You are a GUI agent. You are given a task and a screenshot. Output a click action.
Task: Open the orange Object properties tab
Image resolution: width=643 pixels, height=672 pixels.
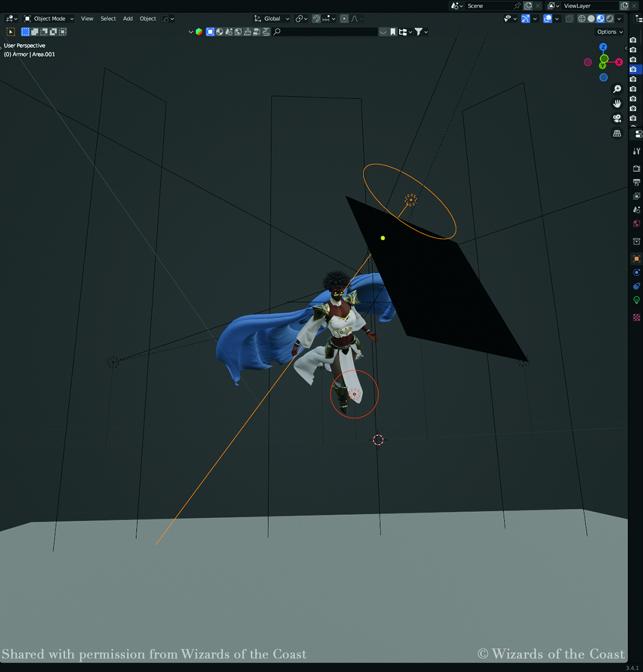coord(637,259)
